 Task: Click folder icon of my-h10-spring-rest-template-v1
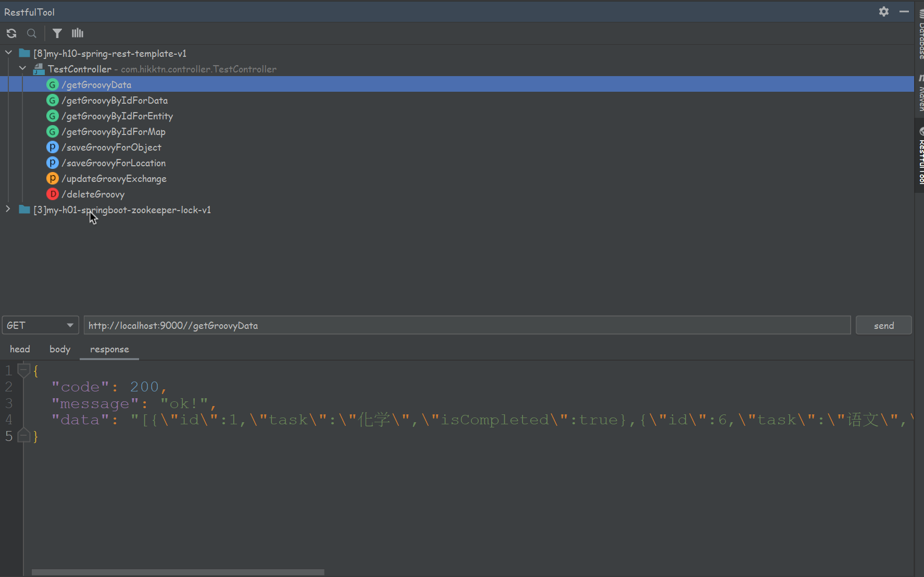tap(24, 53)
